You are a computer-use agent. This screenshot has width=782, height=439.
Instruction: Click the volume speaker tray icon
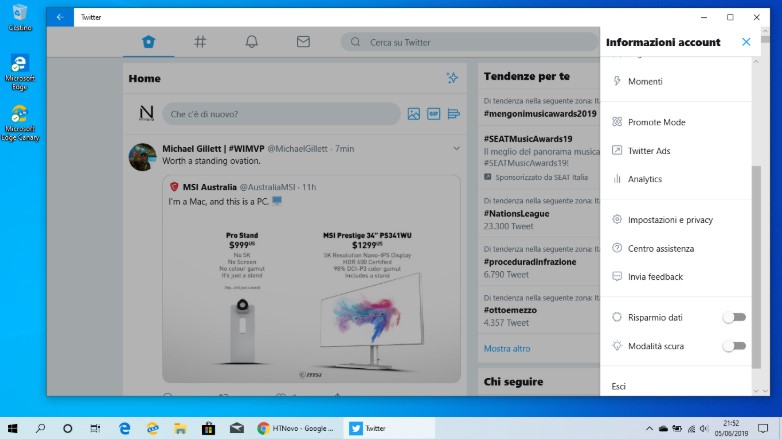(704, 428)
